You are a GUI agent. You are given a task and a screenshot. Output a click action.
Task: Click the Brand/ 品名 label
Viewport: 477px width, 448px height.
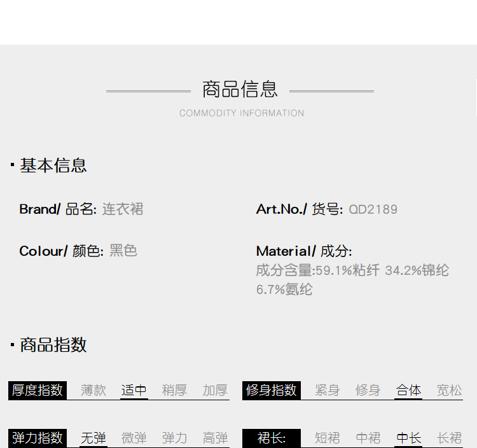click(x=58, y=209)
